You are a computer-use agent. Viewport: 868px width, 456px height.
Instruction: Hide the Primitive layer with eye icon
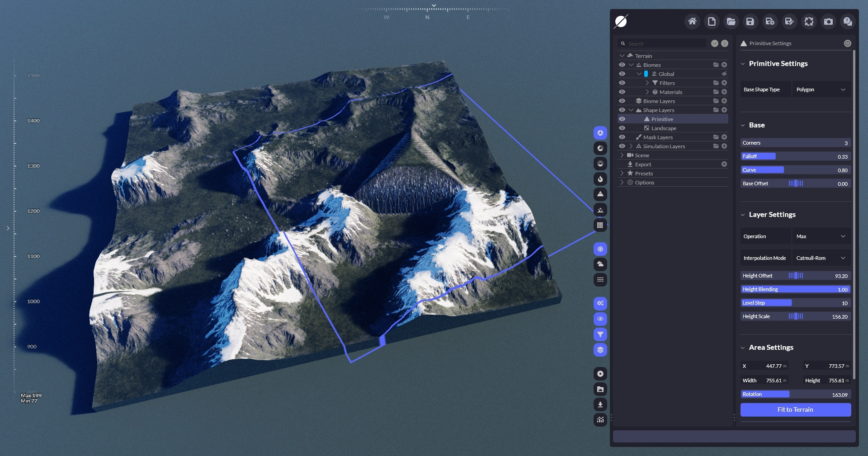point(622,119)
